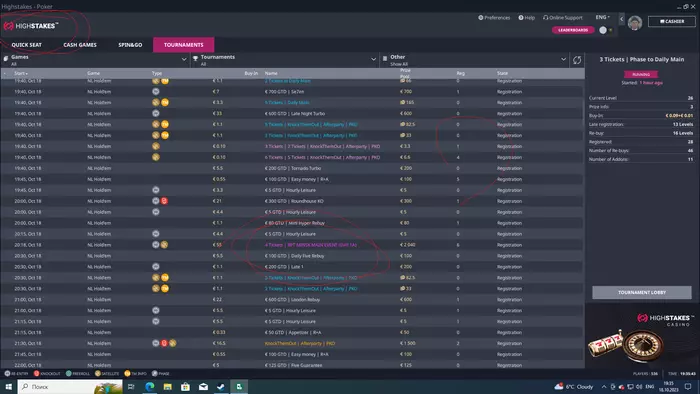Select the Tournaments tab
Image resolution: width=700 pixels, height=394 pixels.
coord(183,45)
